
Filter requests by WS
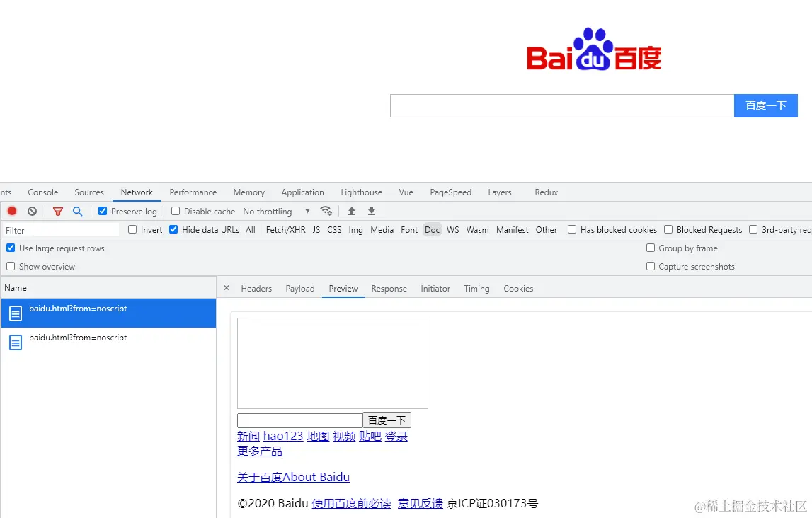[x=453, y=229]
